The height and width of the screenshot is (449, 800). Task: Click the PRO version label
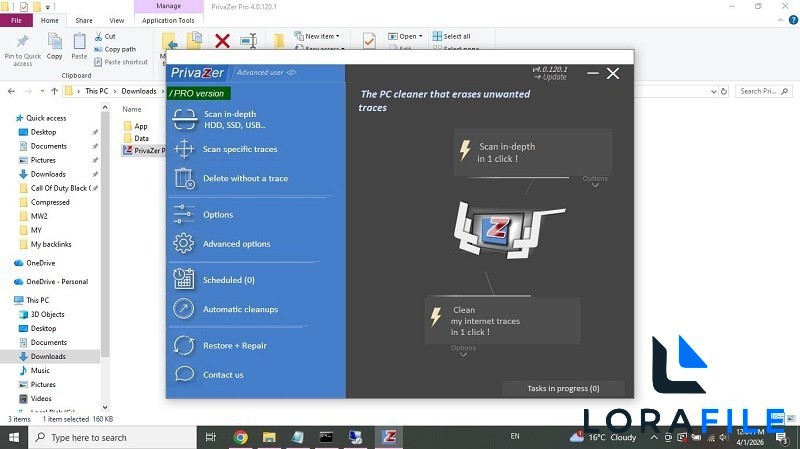pyautogui.click(x=198, y=93)
